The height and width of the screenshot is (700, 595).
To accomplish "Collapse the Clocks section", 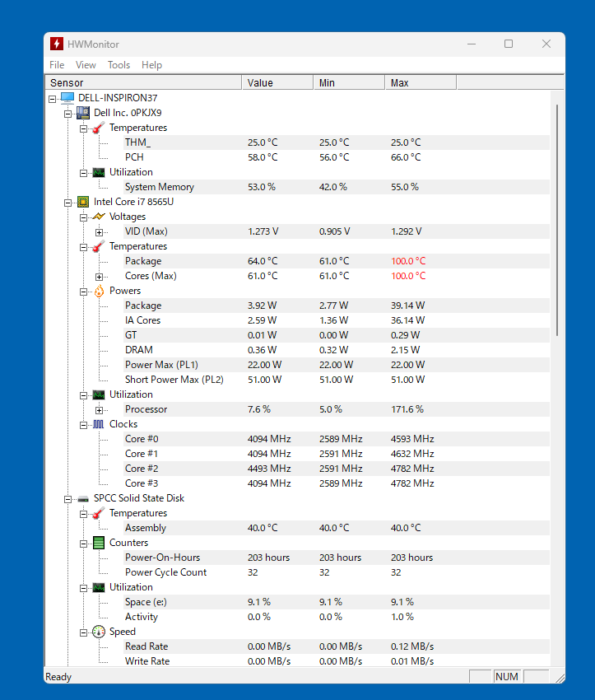I will (x=83, y=425).
